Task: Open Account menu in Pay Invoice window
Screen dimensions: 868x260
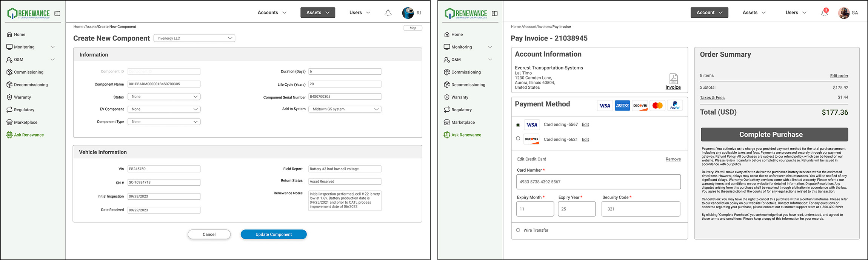Action: [x=709, y=12]
